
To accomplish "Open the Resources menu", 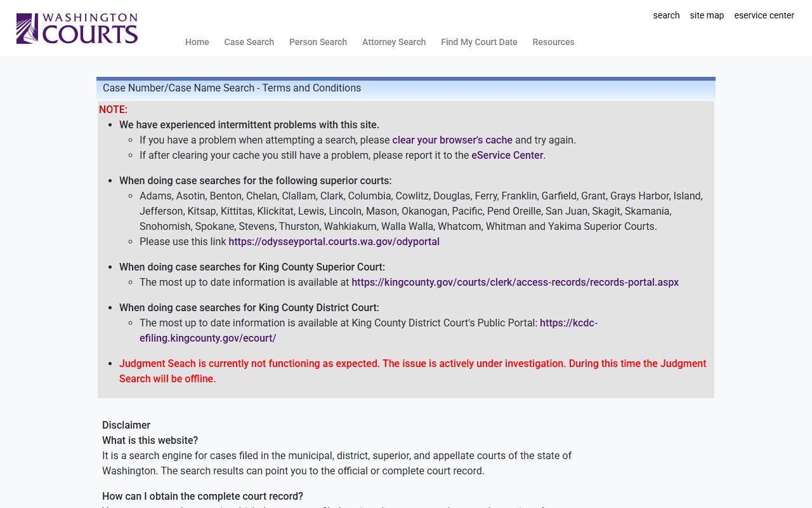I will coord(553,42).
